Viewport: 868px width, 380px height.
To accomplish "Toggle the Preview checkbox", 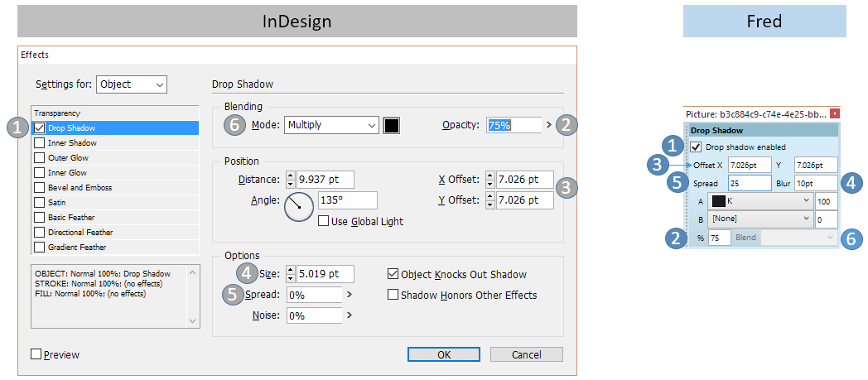I will click(x=36, y=354).
